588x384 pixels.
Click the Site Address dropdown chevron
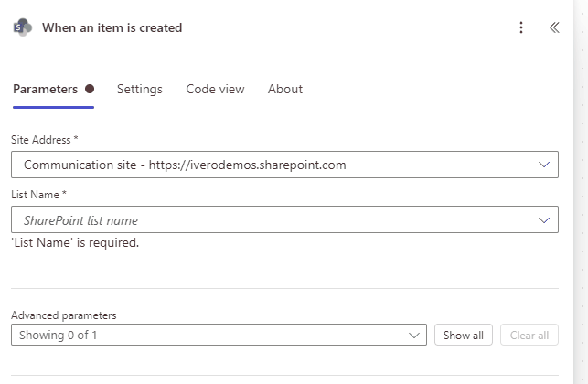click(x=544, y=165)
